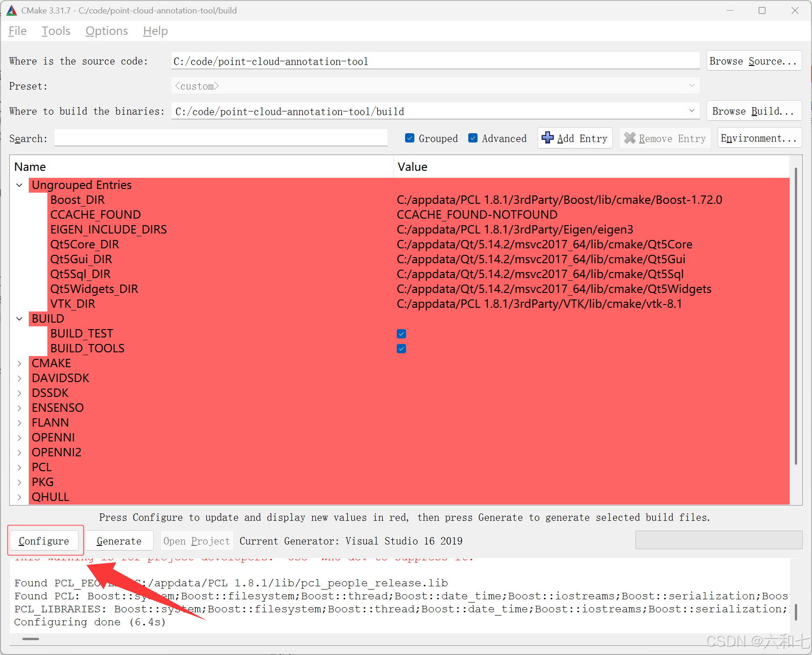Select the Qt5Gui_DIR entry
This screenshot has width=812, height=655.
(x=81, y=259)
